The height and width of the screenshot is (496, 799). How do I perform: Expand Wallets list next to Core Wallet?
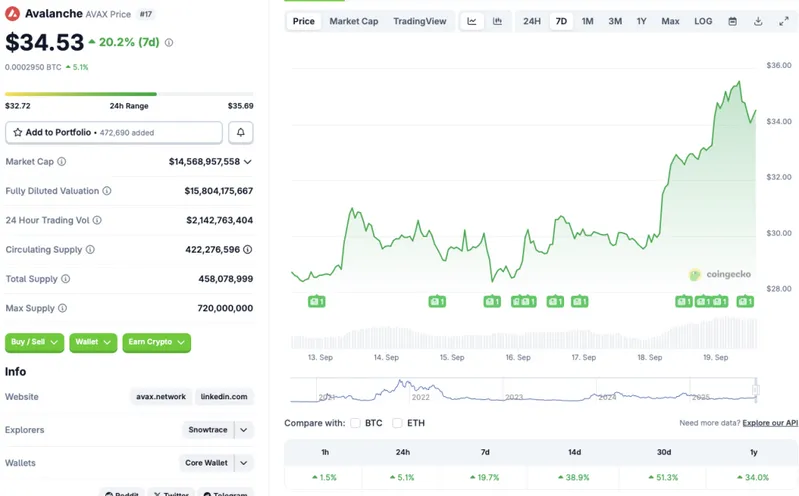click(x=244, y=463)
